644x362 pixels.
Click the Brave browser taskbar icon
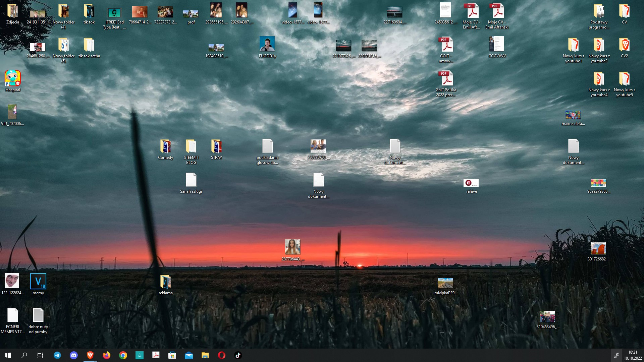coord(90,355)
